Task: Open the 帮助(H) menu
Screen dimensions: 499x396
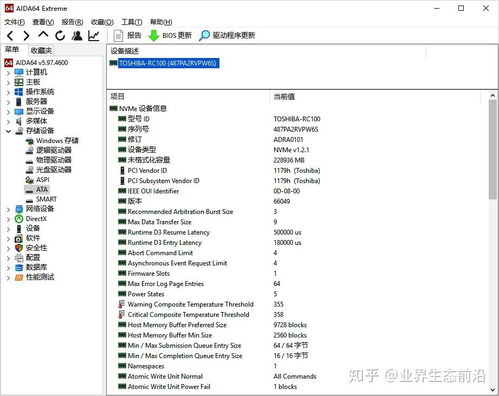Action: [x=161, y=22]
